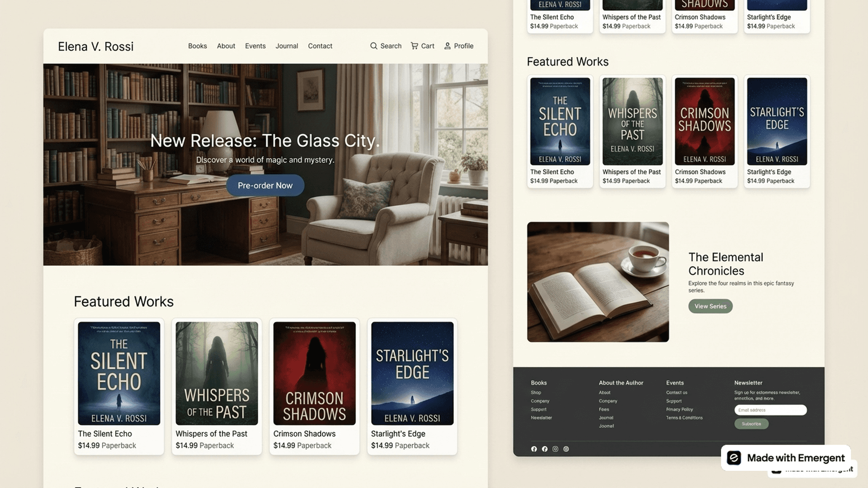Image resolution: width=868 pixels, height=488 pixels.
Task: Click the View Series button
Action: click(710, 306)
